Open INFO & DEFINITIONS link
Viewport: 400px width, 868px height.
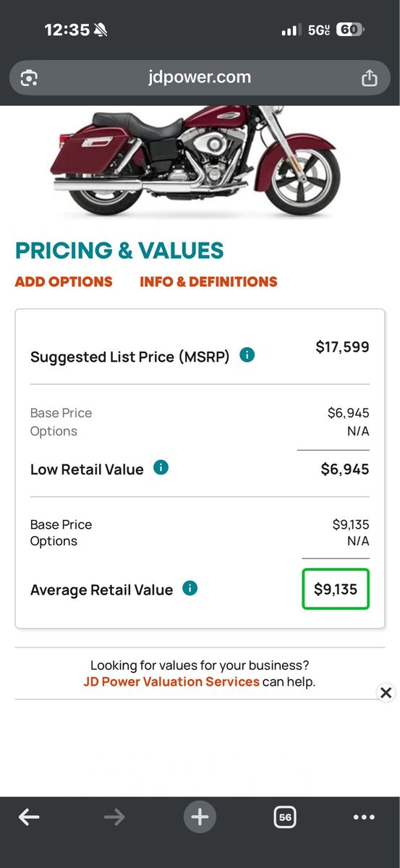pyautogui.click(x=208, y=282)
